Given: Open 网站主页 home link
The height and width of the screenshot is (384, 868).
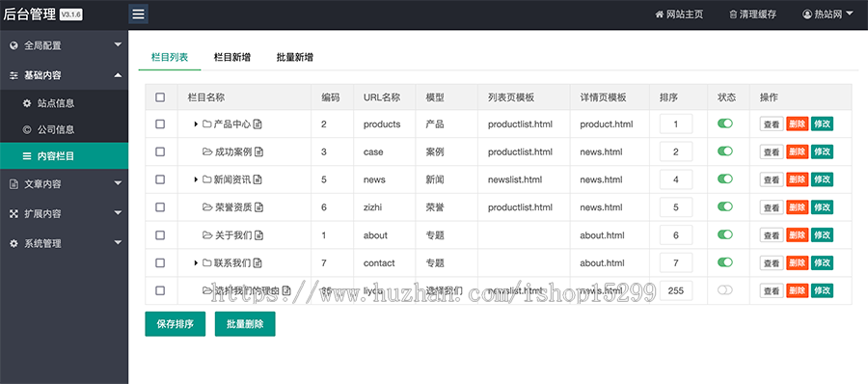Looking at the screenshot, I should coord(679,14).
